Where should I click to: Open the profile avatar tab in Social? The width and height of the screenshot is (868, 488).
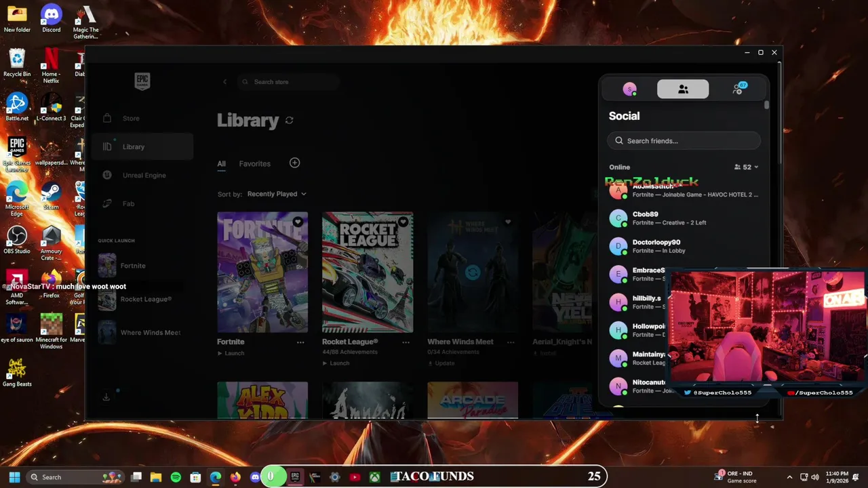click(629, 89)
